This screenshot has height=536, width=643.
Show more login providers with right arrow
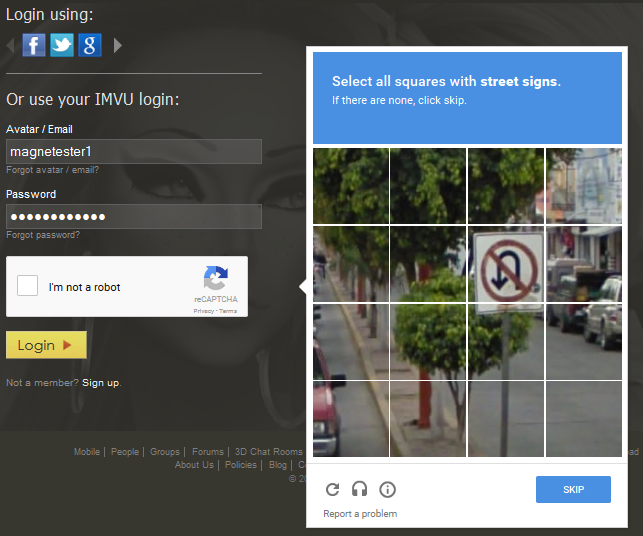(118, 45)
